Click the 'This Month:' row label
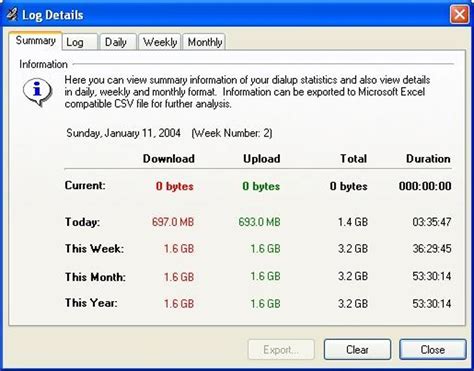This screenshot has height=371, width=474. click(x=95, y=277)
